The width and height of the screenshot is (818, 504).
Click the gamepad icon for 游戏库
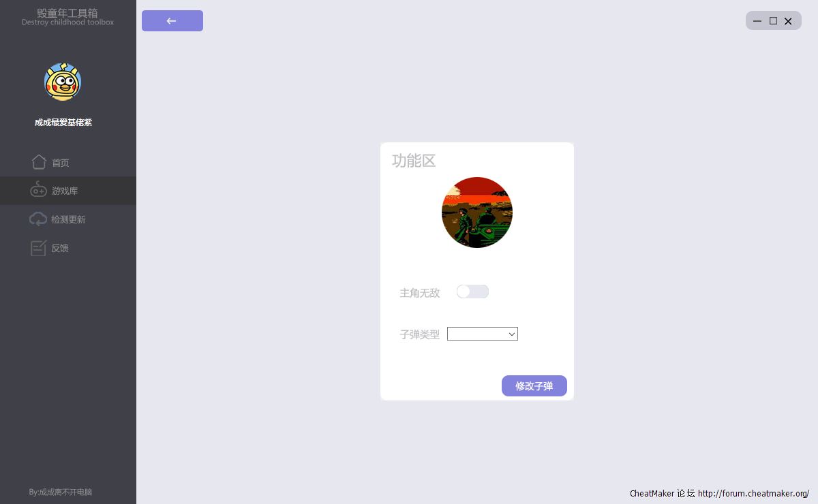pos(39,190)
